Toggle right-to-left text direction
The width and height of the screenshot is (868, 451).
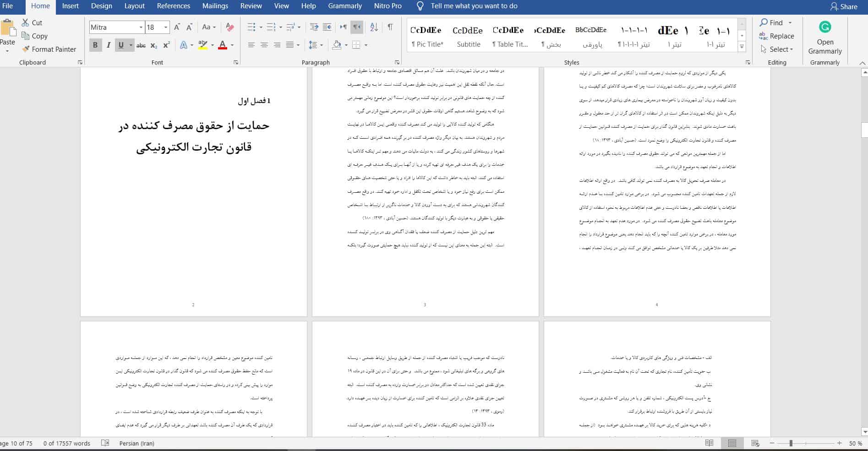tap(357, 27)
